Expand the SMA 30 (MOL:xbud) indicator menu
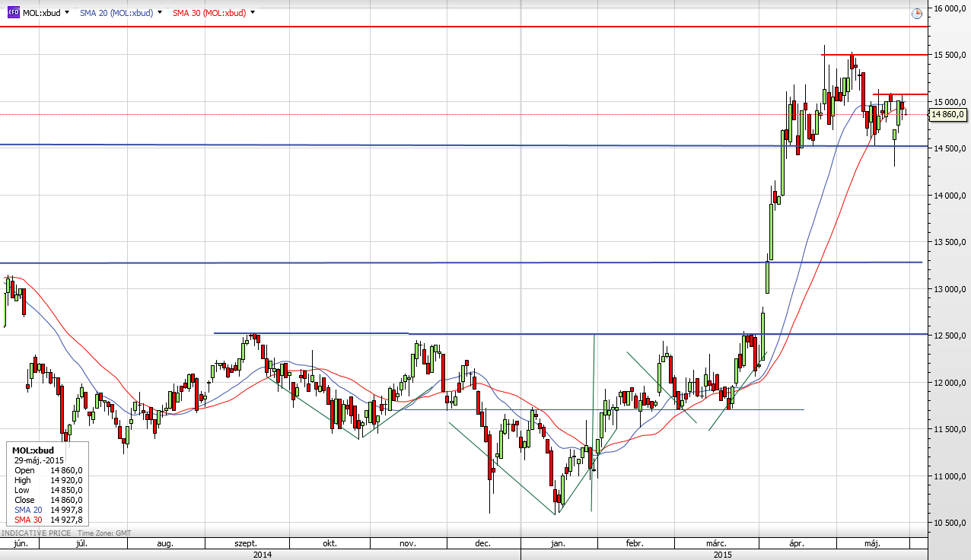This screenshot has width=971, height=560. coord(253,13)
